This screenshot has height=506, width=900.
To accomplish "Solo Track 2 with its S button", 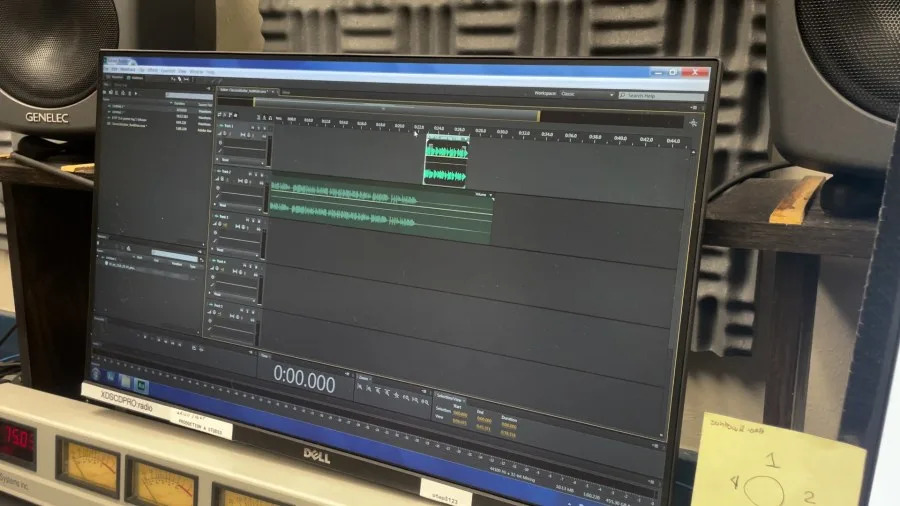I will point(256,175).
